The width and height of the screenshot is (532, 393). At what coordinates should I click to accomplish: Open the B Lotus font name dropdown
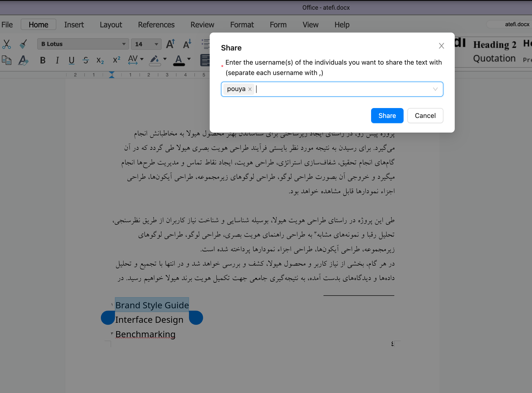coord(124,44)
